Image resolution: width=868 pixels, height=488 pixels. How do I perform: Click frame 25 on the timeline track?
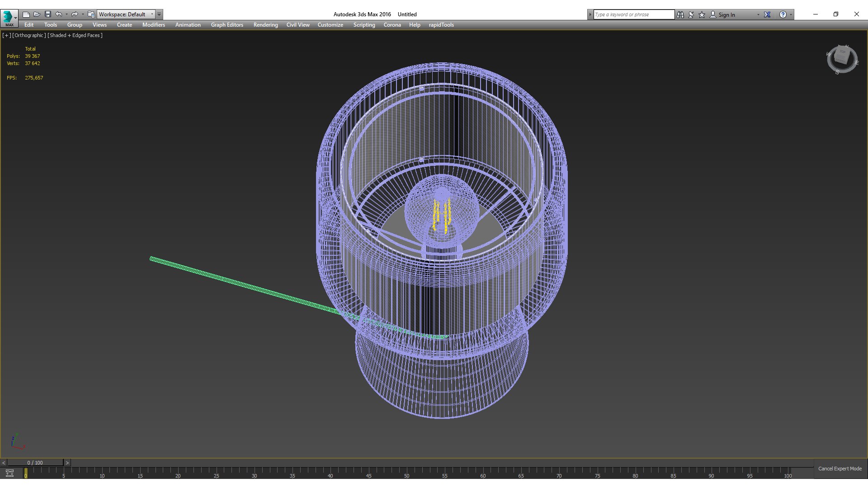pos(217,473)
